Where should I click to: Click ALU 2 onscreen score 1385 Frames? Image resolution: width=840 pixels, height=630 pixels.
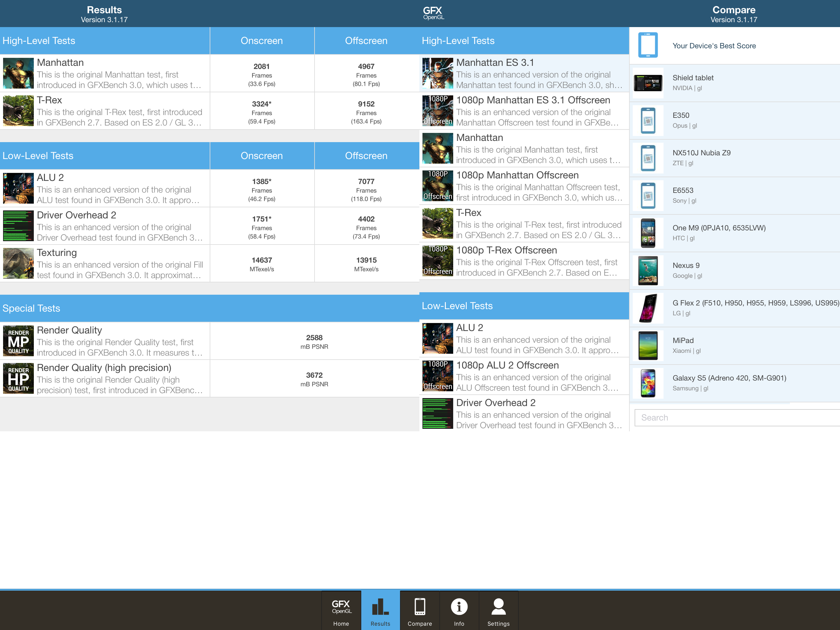pyautogui.click(x=262, y=190)
